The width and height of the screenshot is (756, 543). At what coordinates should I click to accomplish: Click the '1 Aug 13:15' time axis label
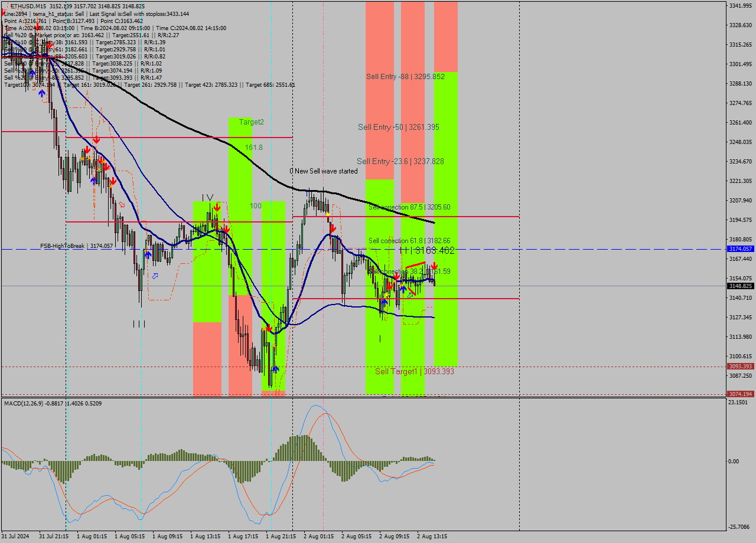[x=205, y=537]
